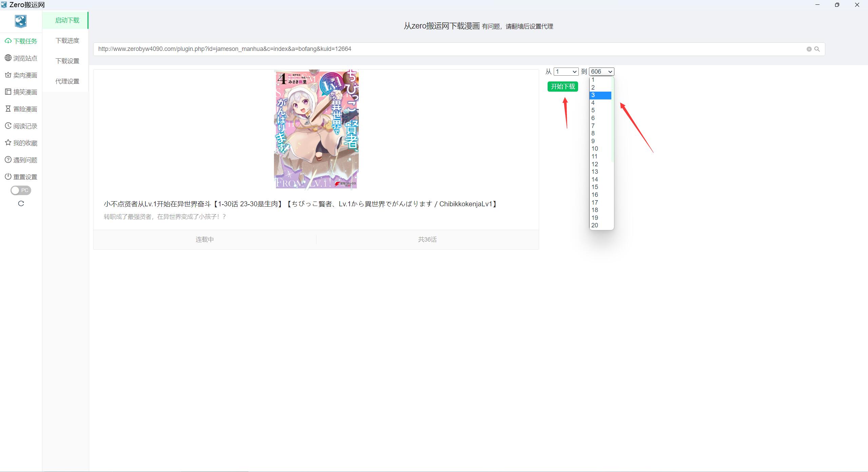The image size is (868, 472).
Task: Open the 从 start chapter dropdown
Action: point(566,72)
